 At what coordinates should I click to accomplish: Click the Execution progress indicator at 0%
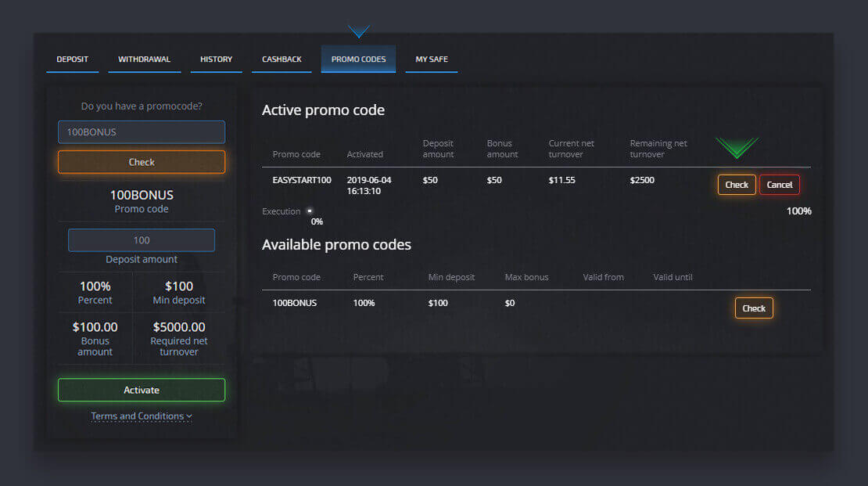310,211
